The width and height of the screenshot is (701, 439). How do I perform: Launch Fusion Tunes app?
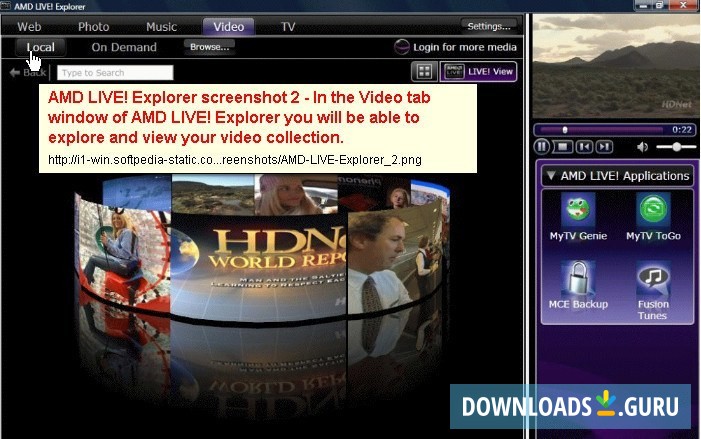(x=653, y=291)
